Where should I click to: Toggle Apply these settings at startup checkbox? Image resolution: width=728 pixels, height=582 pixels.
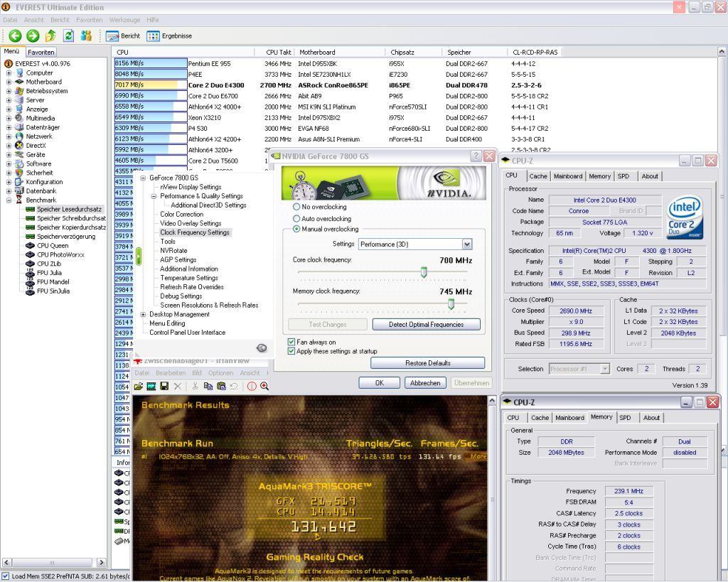point(291,351)
